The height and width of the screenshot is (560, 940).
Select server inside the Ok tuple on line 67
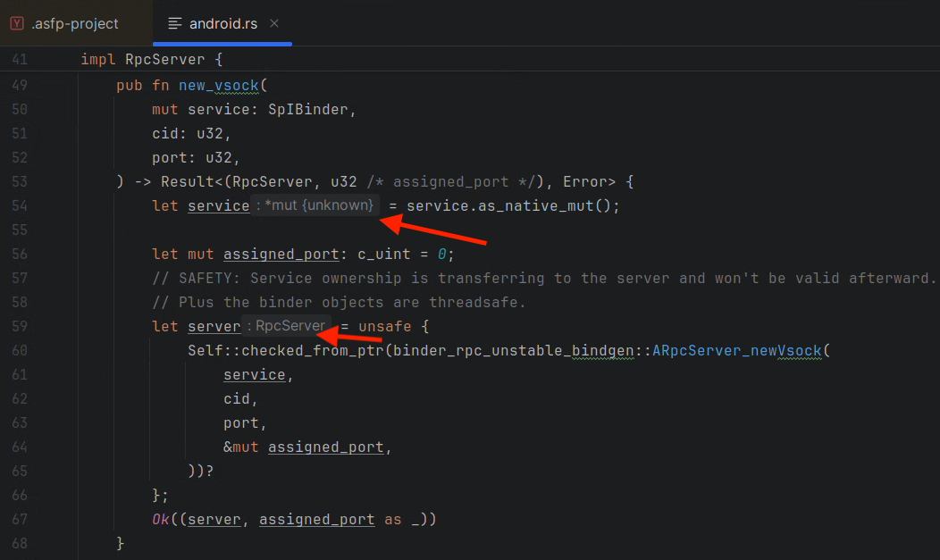click(214, 519)
